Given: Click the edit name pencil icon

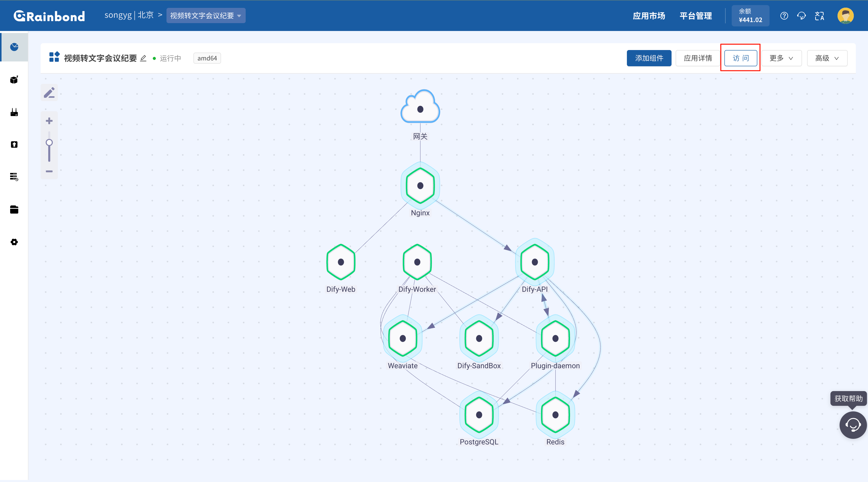Looking at the screenshot, I should pos(143,58).
